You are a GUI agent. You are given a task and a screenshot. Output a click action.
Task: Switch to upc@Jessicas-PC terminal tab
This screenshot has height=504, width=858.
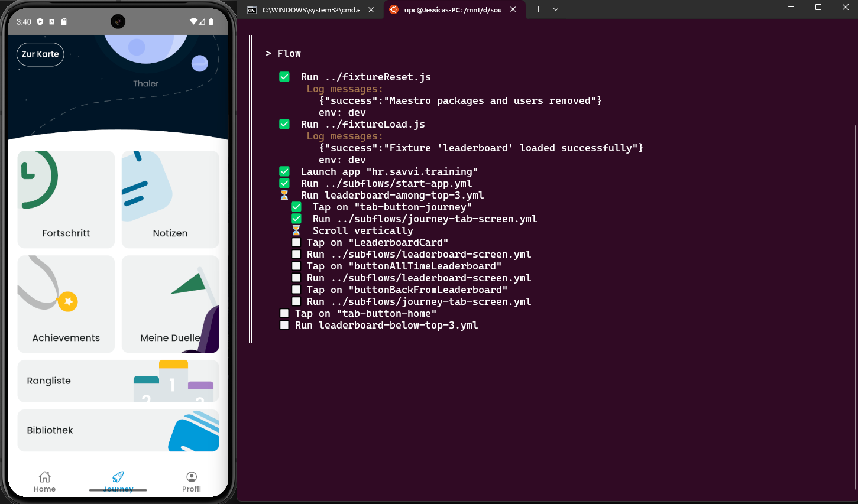coord(452,9)
